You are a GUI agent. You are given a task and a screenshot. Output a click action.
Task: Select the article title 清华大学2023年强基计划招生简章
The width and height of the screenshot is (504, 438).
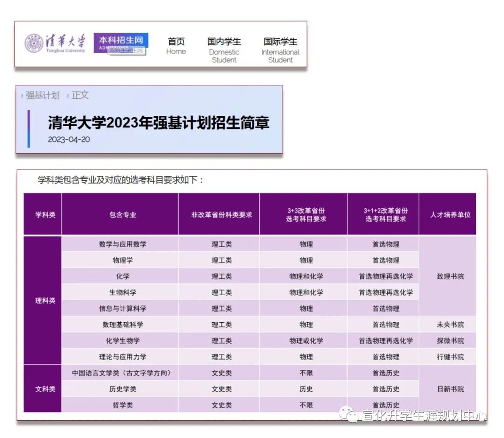[x=159, y=122]
